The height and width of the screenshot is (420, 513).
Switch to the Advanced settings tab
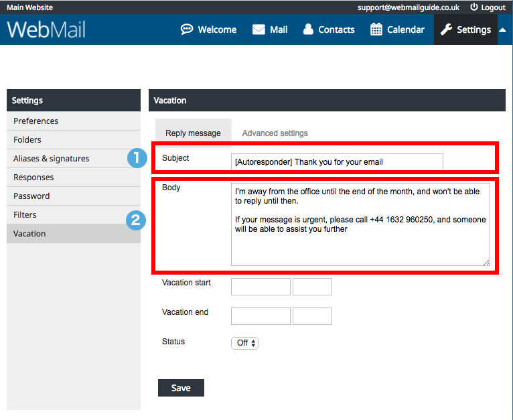click(x=275, y=133)
